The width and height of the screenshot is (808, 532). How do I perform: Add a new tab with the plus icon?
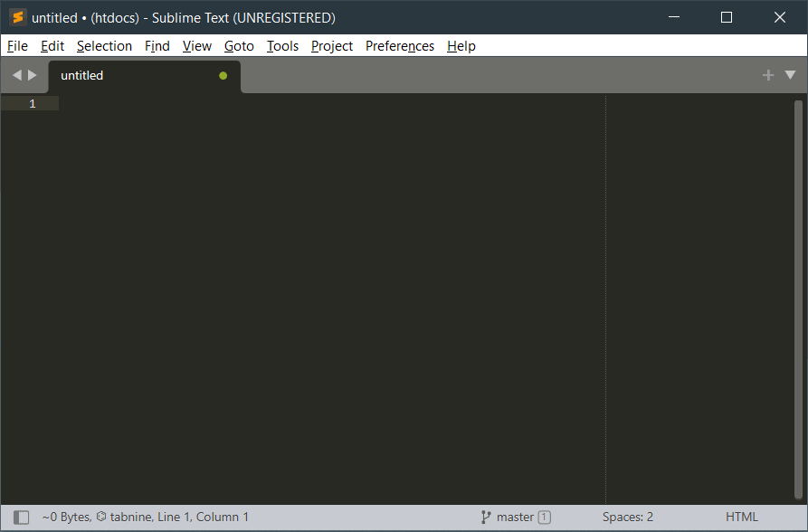click(768, 75)
